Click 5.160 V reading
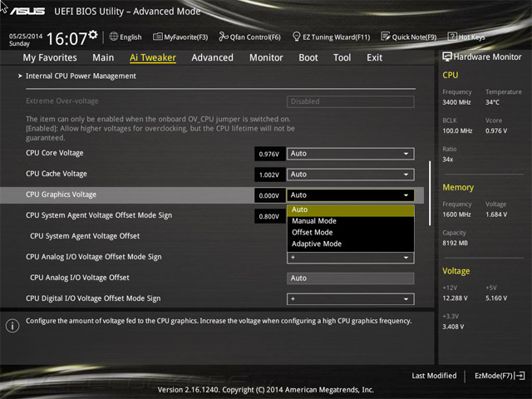This screenshot has width=532, height=399. click(496, 298)
